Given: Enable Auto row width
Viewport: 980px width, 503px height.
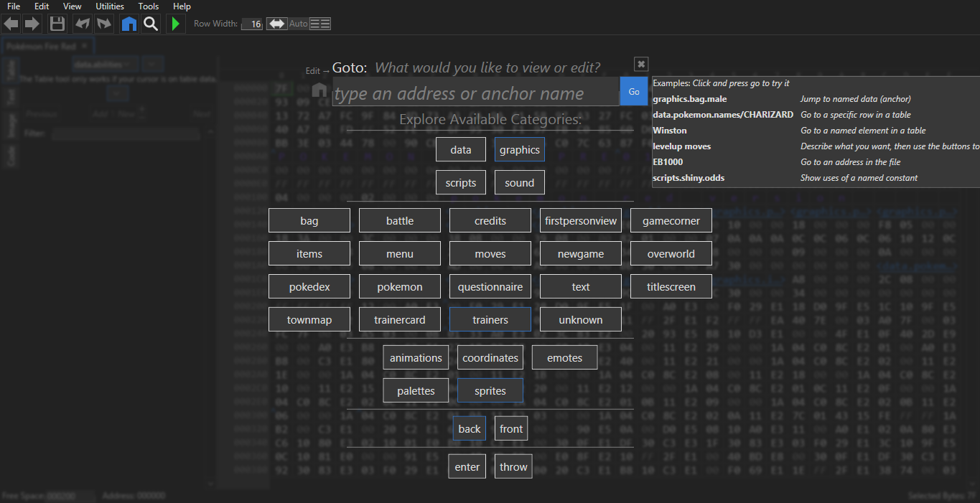Looking at the screenshot, I should click(x=298, y=24).
